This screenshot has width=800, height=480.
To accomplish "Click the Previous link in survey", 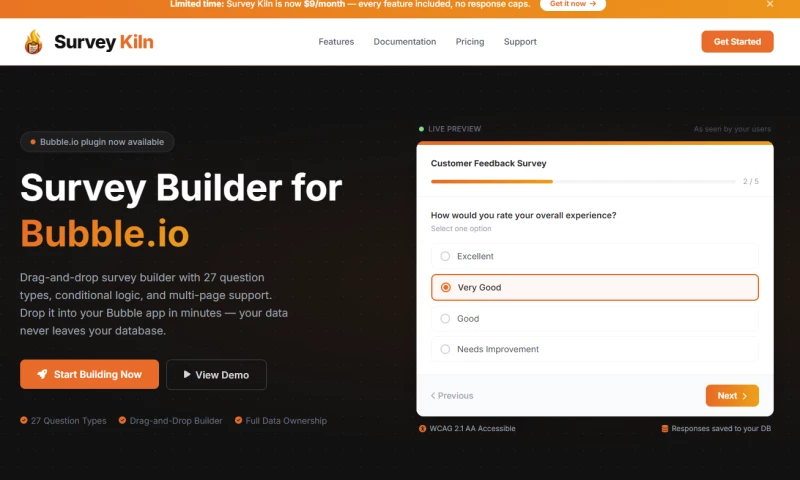I will tap(452, 396).
